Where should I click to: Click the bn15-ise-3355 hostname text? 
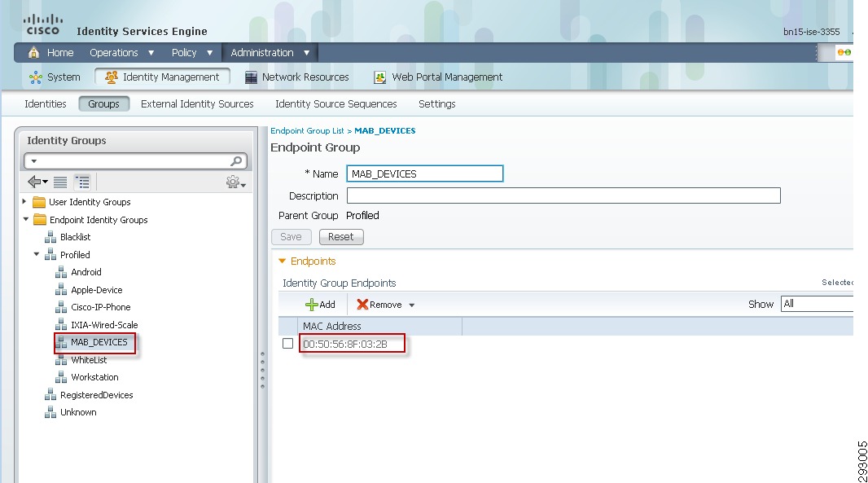[x=812, y=32]
